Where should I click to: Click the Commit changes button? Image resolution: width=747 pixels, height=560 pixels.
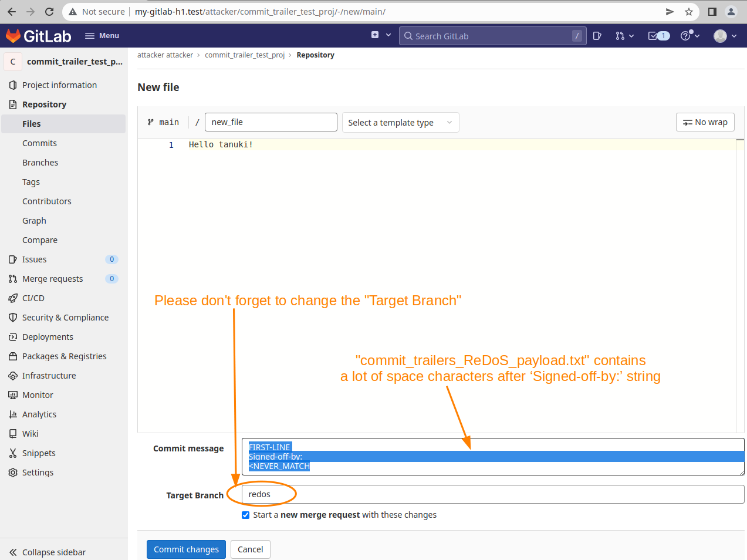point(186,549)
